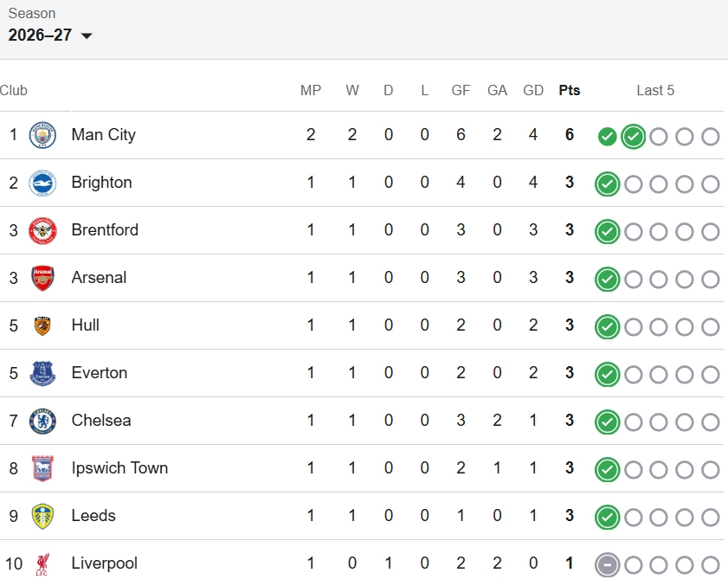Click the Ipswich Town crest

click(42, 468)
